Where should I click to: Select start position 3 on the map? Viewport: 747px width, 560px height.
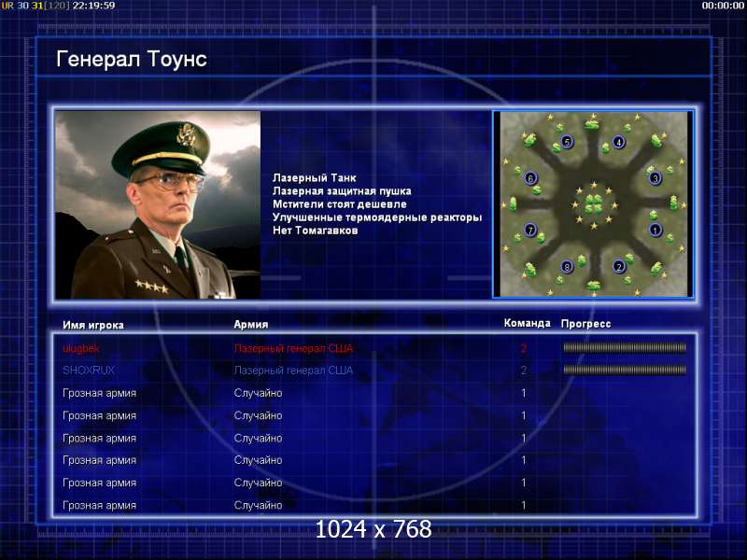(655, 178)
